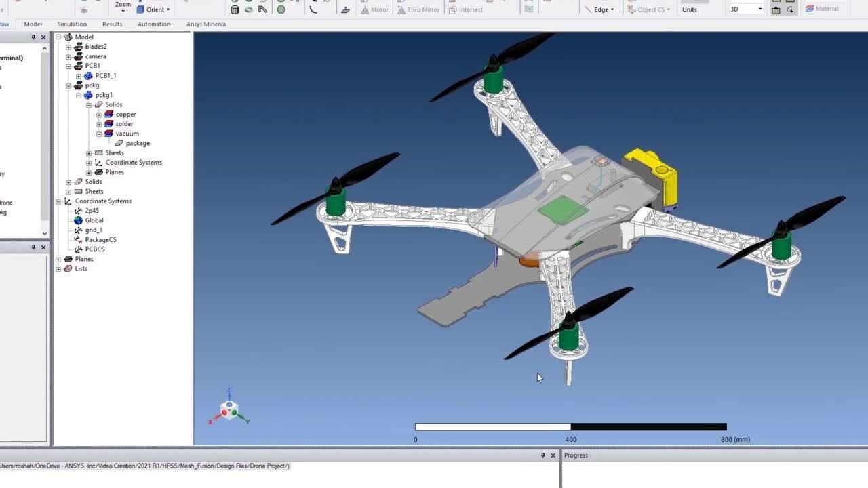Toggle auto-hide pin on bottom message panel
868x488 pixels.
542,455
